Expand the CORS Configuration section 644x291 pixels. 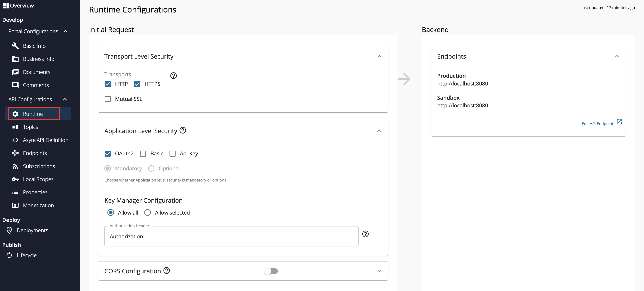coord(379,271)
